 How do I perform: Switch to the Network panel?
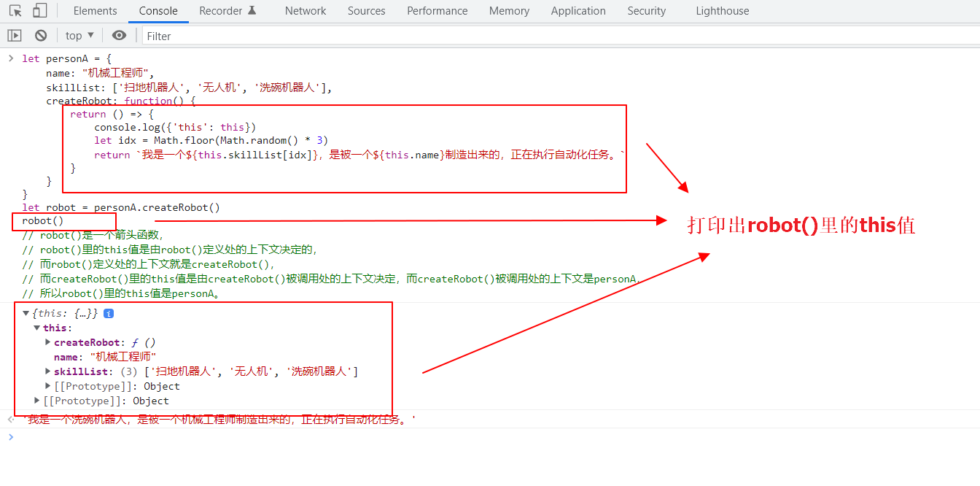click(x=305, y=10)
